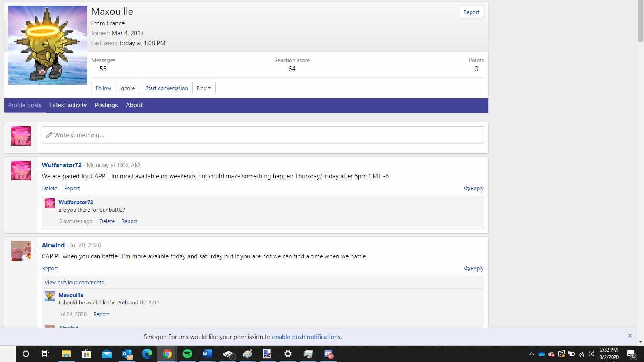Open the About tab
The height and width of the screenshot is (362, 644).
134,105
